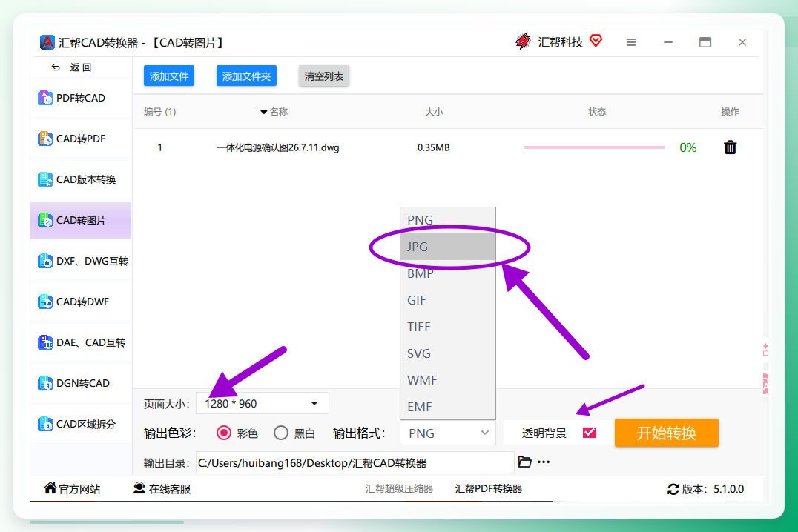The width and height of the screenshot is (798, 532).
Task: Select the 黑白 black-white radio
Action: [281, 433]
